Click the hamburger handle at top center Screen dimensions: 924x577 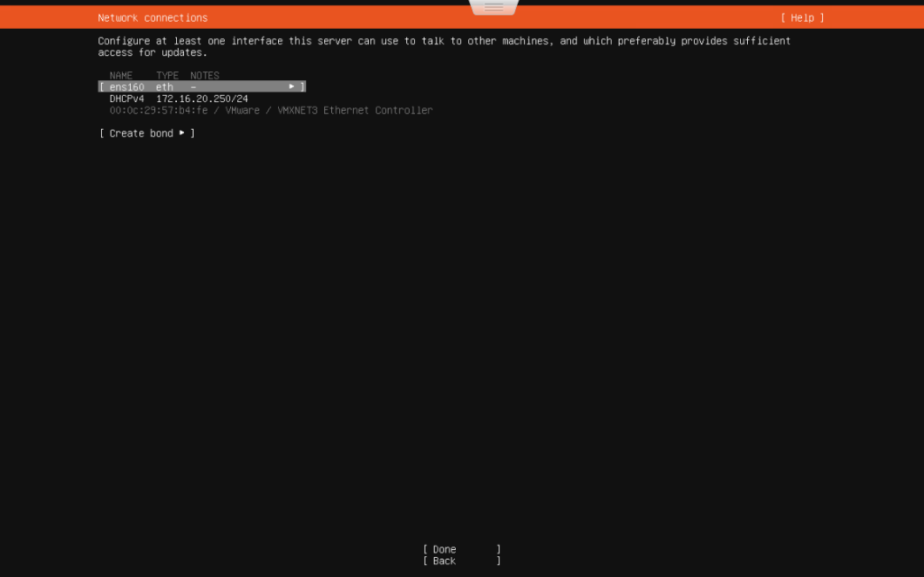point(493,6)
